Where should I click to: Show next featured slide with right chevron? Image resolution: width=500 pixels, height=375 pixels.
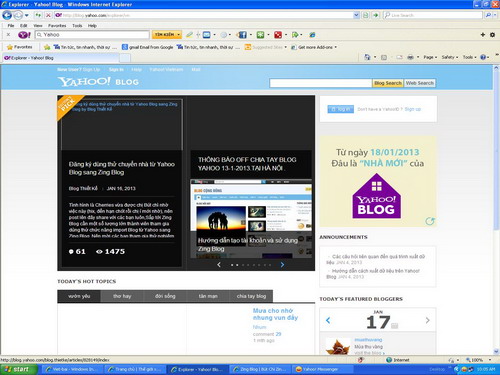coord(282,265)
